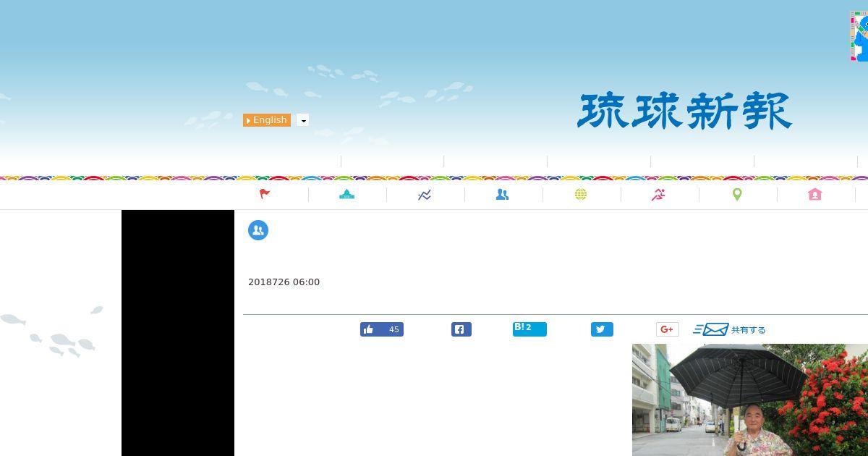868x456 pixels.
Task: Select the yellow globe nav icon
Action: [581, 194]
